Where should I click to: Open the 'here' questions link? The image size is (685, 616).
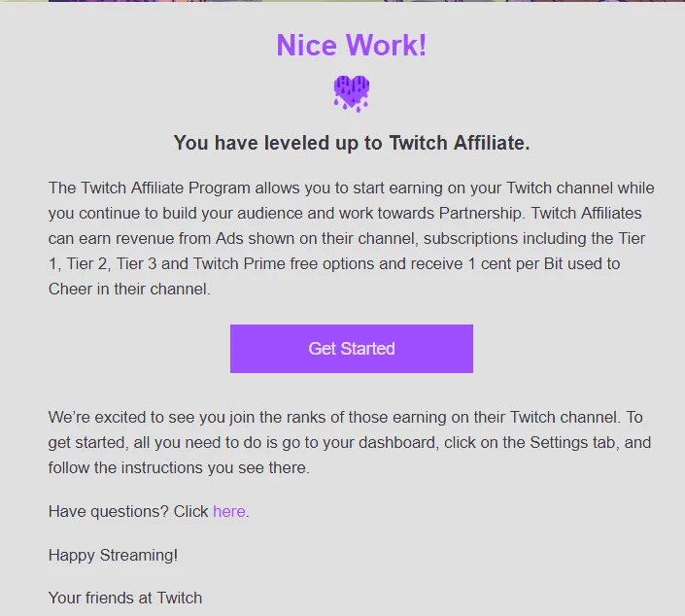[229, 511]
